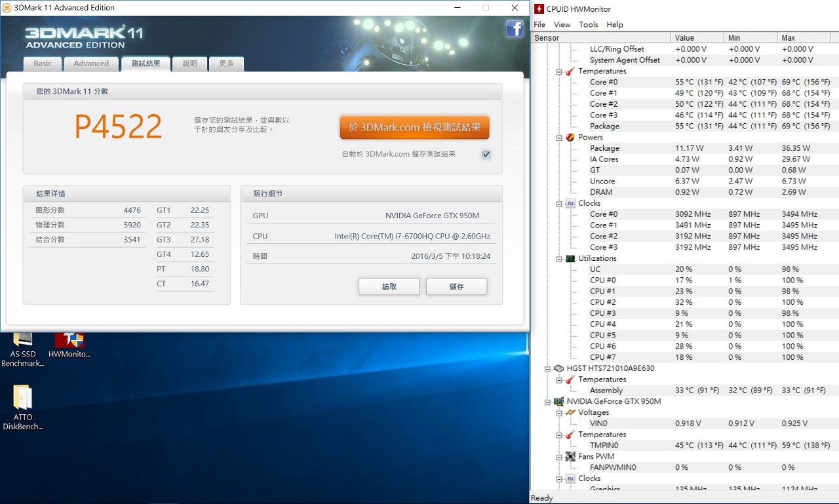Select the Temperatures thermometer icon under CPU
Screen dimensions: 839x504
[570, 71]
